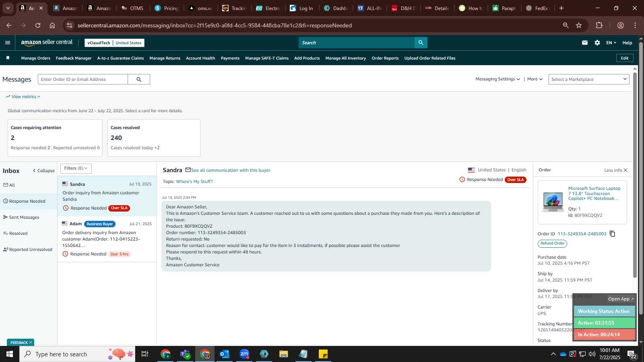The width and height of the screenshot is (644, 362).
Task: Click Cases requiring attention card
Action: click(55, 138)
